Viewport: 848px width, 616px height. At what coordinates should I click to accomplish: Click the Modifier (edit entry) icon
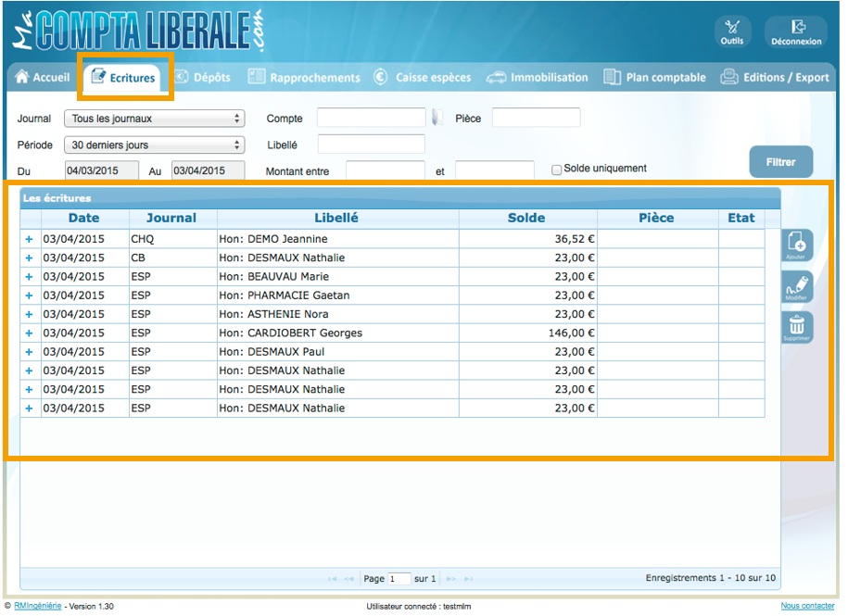click(x=796, y=286)
